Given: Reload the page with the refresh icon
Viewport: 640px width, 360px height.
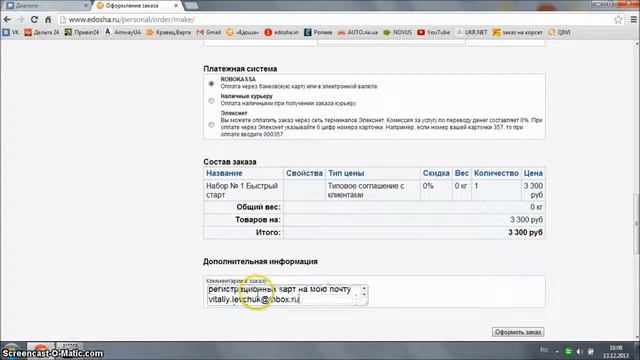Looking at the screenshot, I should (x=34, y=19).
